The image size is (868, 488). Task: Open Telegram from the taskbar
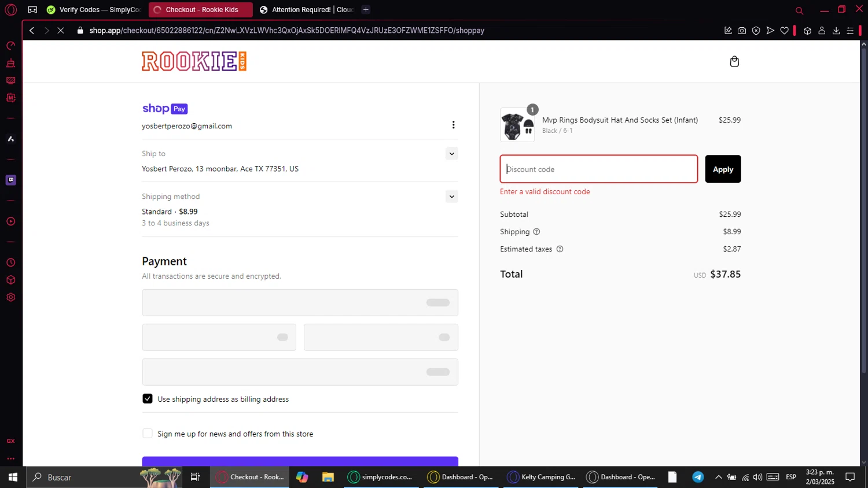pos(698,477)
